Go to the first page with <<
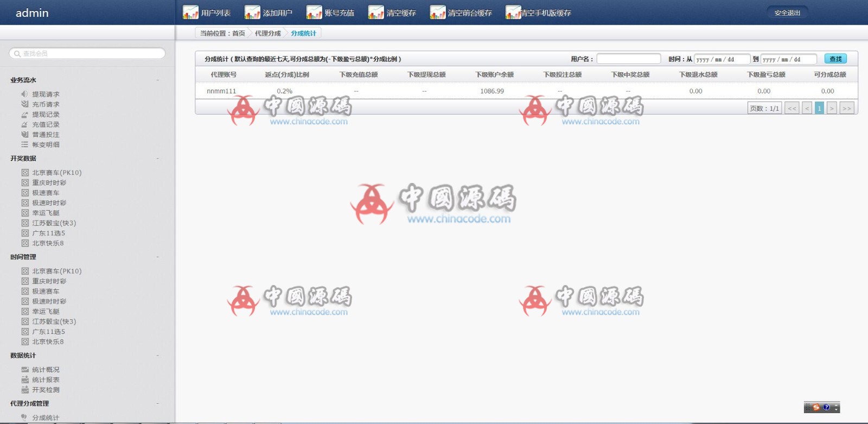The width and height of the screenshot is (868, 424). [x=792, y=108]
